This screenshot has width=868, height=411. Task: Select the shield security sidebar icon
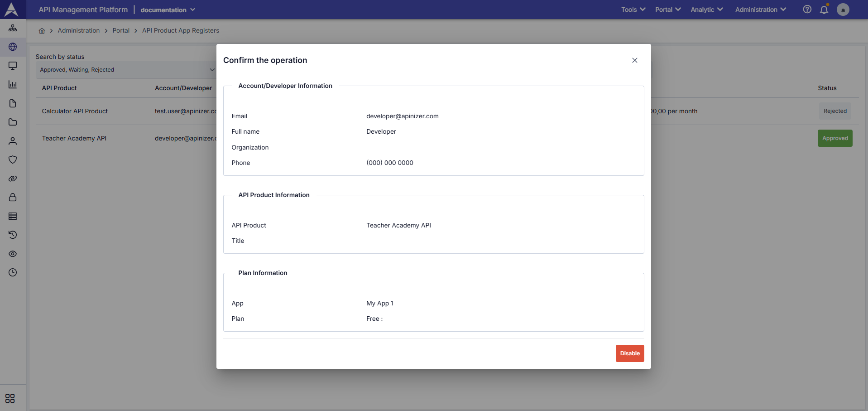[13, 160]
